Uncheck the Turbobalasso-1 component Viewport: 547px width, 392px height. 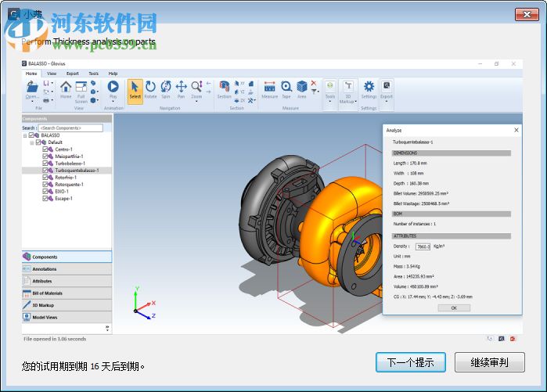pyautogui.click(x=45, y=163)
